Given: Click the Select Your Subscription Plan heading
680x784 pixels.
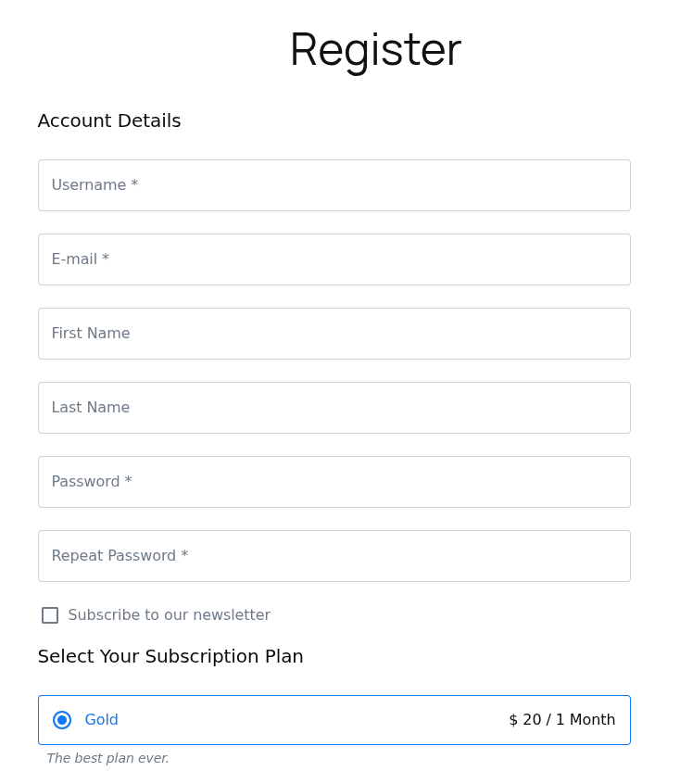Looking at the screenshot, I should 170,656.
